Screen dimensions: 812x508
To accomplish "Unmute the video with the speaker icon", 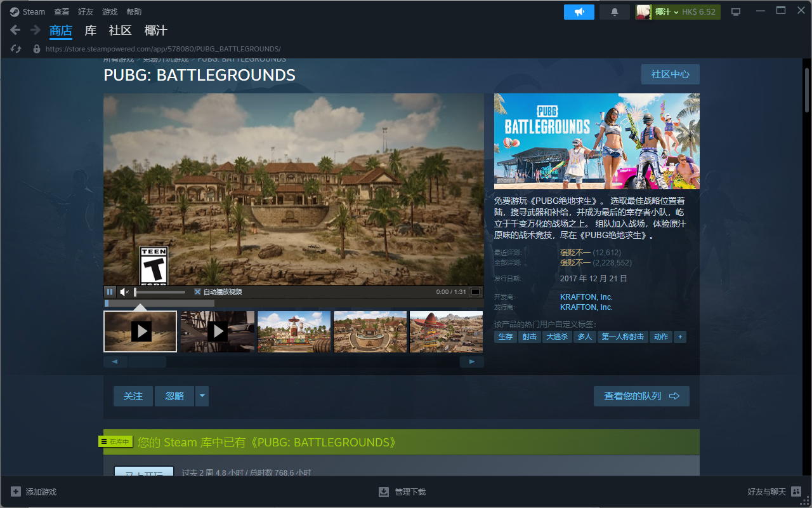I will pos(124,291).
